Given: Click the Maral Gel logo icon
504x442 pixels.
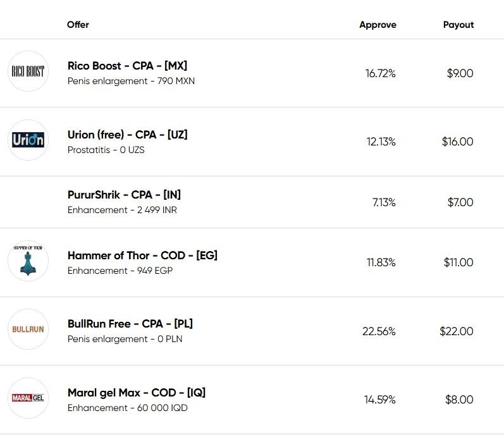Looking at the screenshot, I should pyautogui.click(x=28, y=398).
